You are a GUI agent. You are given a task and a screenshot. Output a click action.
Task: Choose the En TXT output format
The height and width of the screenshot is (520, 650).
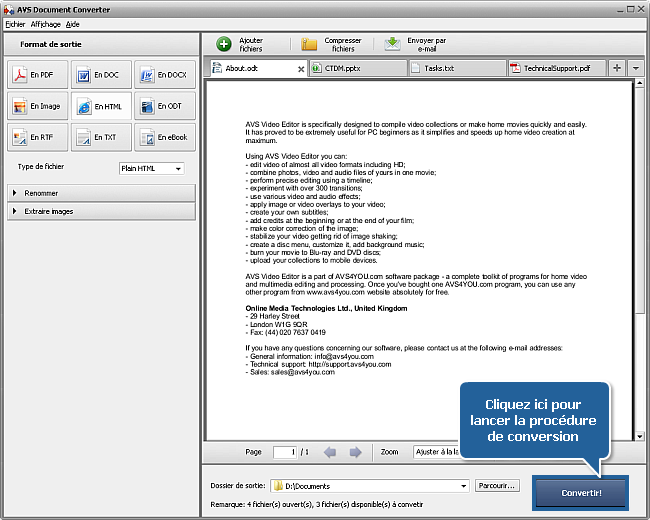point(101,137)
